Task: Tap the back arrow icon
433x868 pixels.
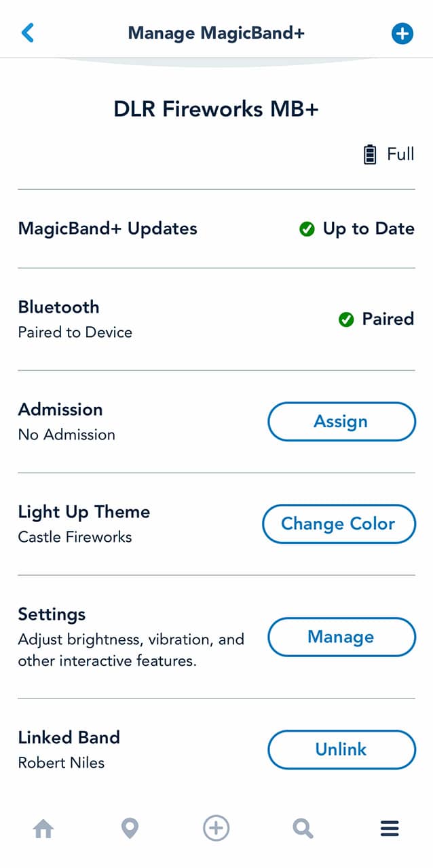Action: tap(28, 33)
